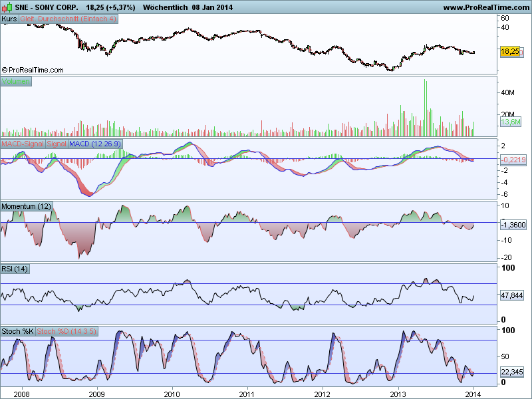The width and height of the screenshot is (532, 399).
Task: Click the candlestick icon beside SNE title
Action: pyautogui.click(x=7, y=7)
